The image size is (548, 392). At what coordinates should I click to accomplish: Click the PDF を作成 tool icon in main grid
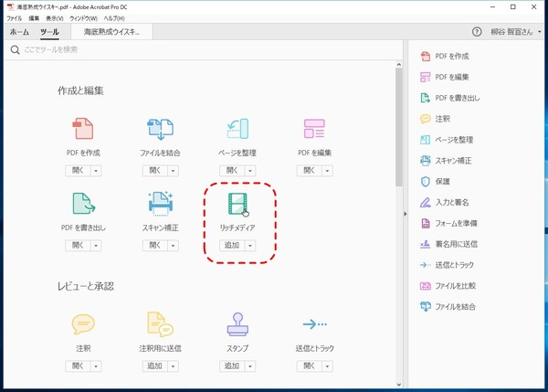point(83,129)
